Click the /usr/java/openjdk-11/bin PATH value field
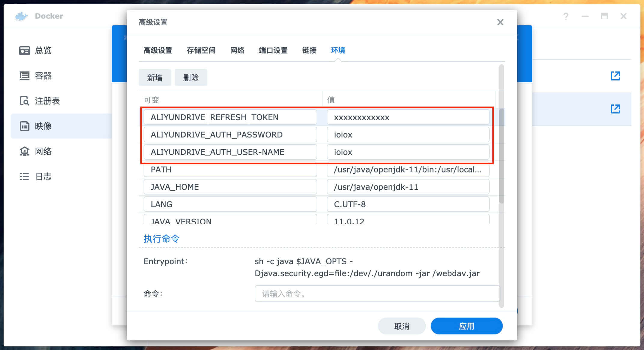 tap(408, 170)
